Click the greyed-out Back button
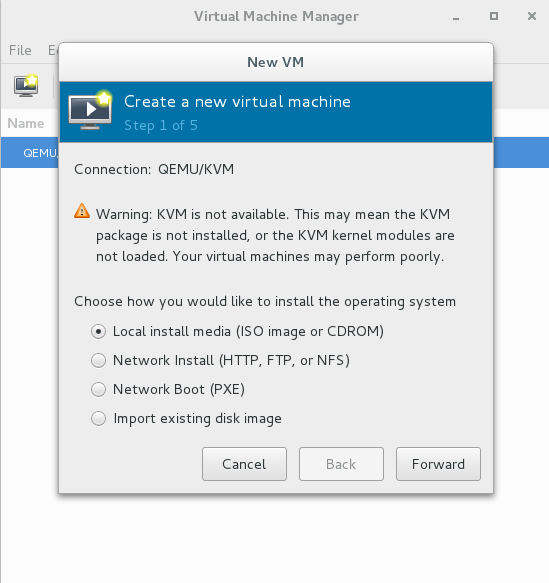This screenshot has width=549, height=583. (x=341, y=464)
